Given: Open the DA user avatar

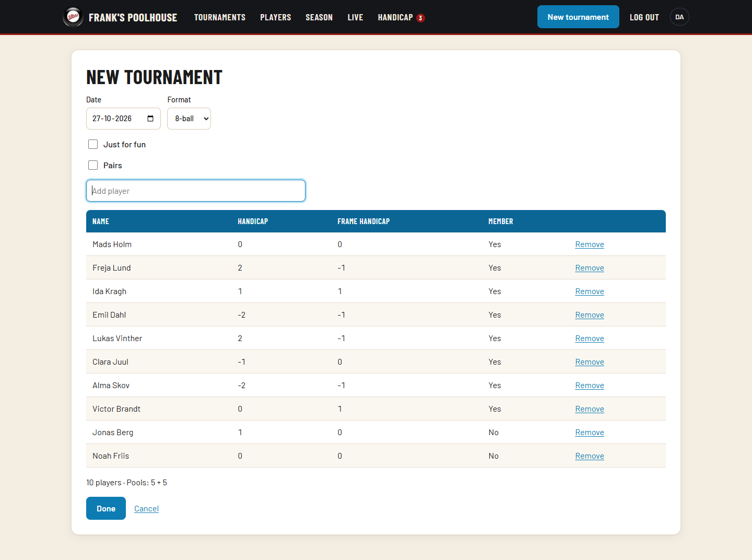Looking at the screenshot, I should click(679, 17).
